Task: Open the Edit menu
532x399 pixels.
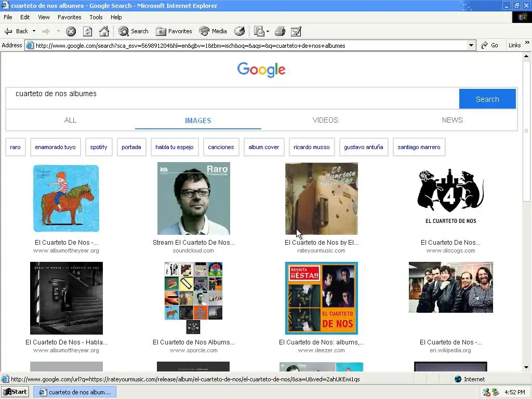Action: [x=25, y=17]
